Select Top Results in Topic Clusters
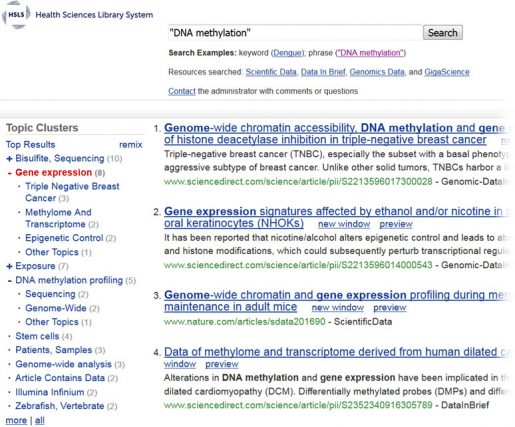This screenshot has height=427, width=515. click(30, 145)
